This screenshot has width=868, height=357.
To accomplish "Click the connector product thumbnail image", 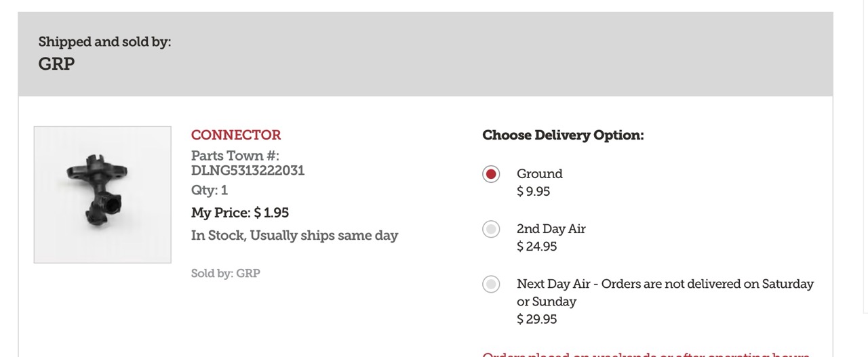I will (x=102, y=194).
